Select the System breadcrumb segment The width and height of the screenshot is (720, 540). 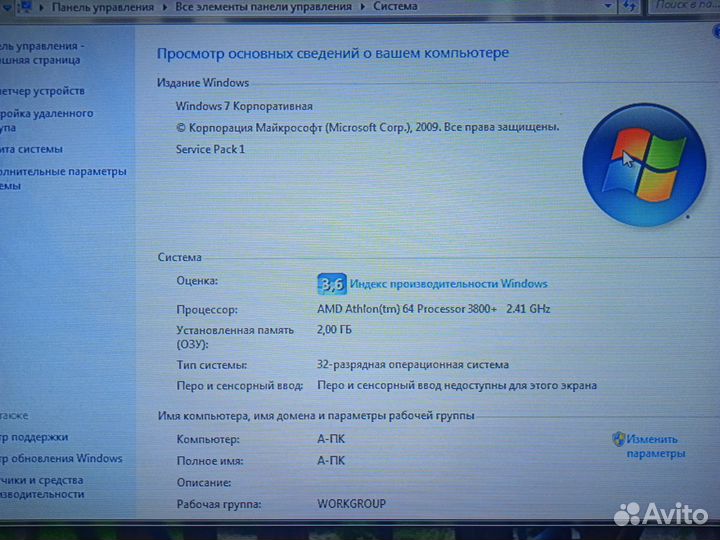click(395, 6)
